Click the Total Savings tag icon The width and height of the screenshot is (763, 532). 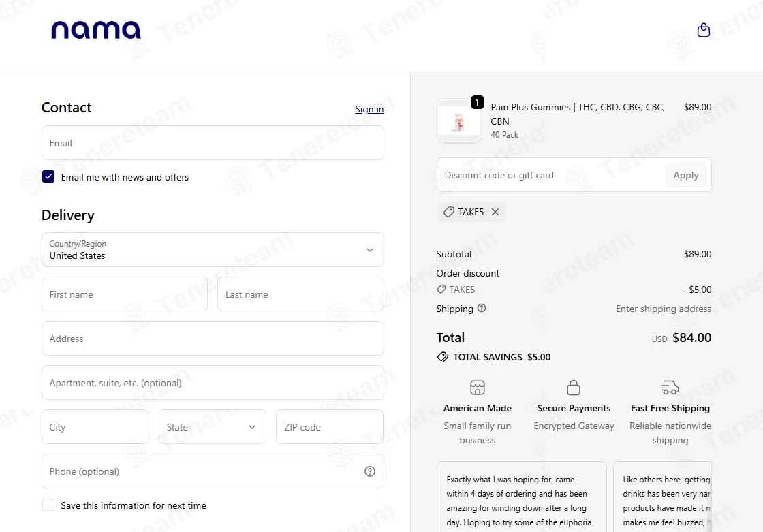tap(442, 357)
